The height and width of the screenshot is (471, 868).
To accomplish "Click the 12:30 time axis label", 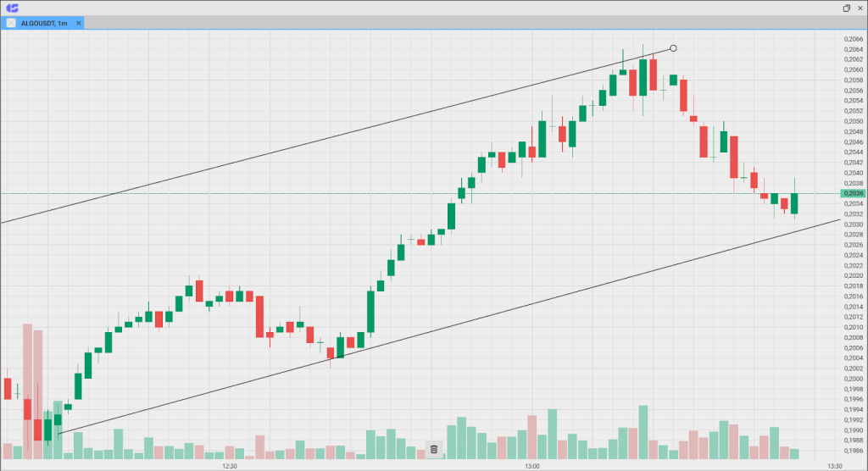I will (229, 465).
